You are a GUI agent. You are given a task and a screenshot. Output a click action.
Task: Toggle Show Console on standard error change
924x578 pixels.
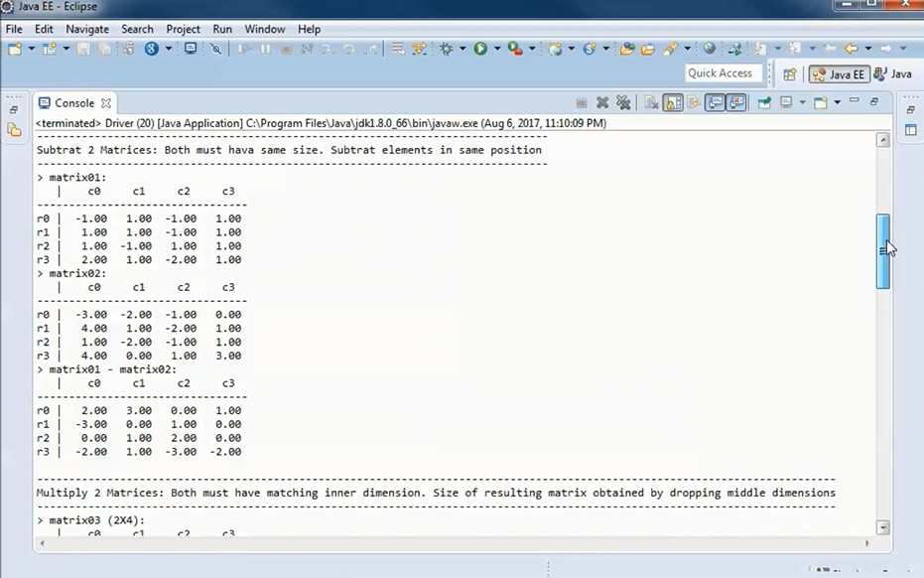pos(736,103)
